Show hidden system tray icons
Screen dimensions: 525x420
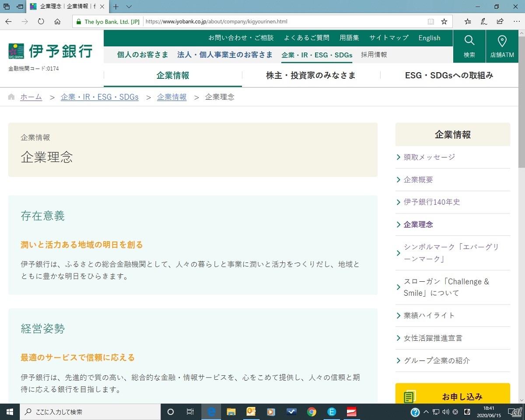pyautogui.click(x=426, y=412)
